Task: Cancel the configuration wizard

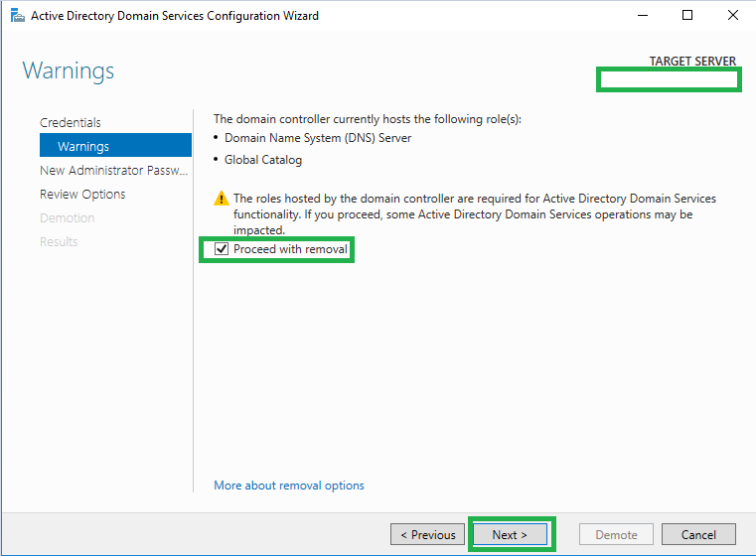Action: tap(698, 534)
